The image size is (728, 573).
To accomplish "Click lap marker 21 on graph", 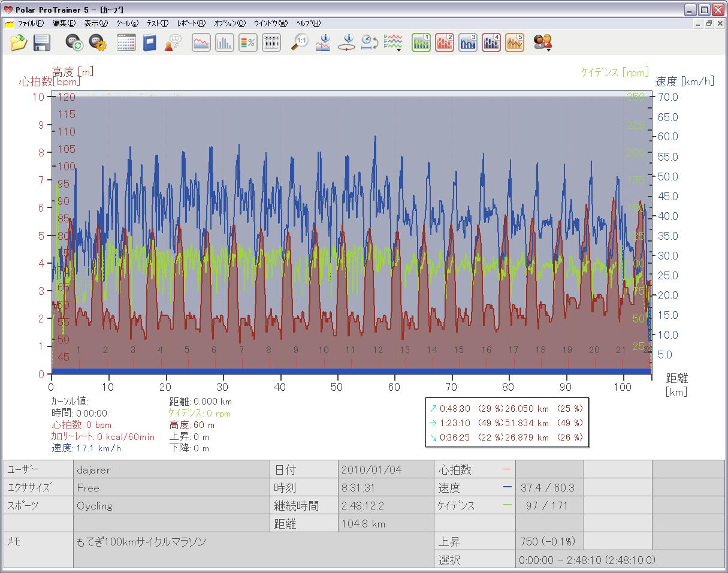I will pyautogui.click(x=621, y=350).
